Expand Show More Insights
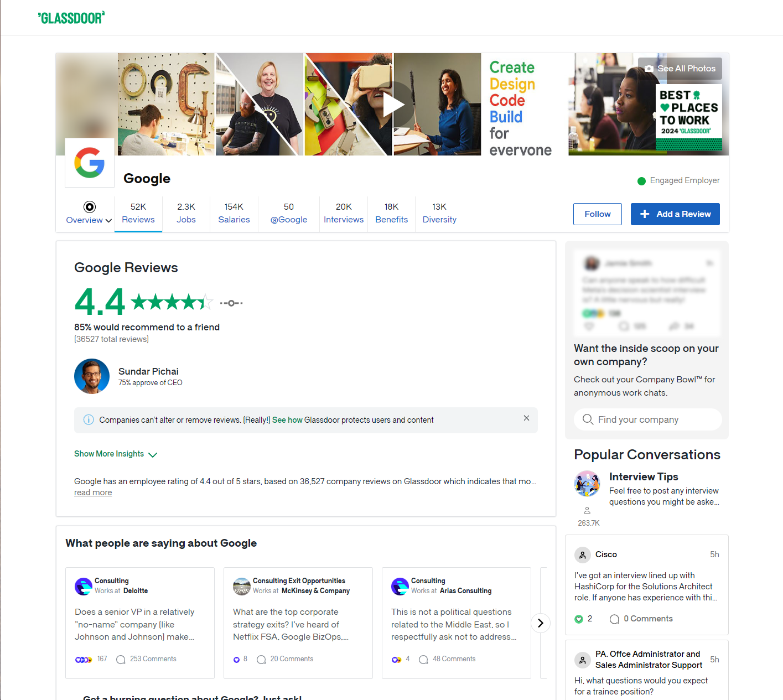 tap(116, 454)
